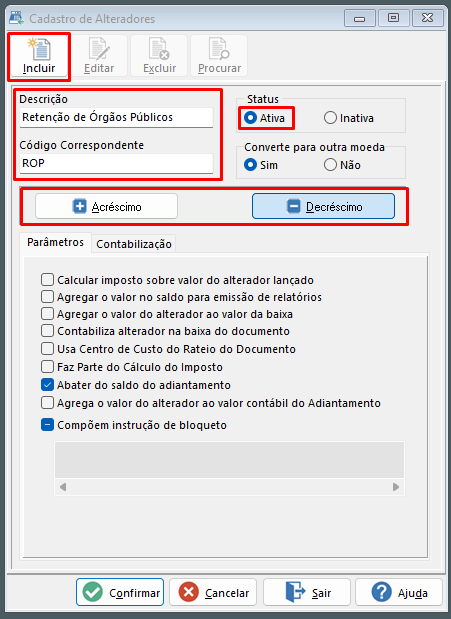Select the Parâmetros tab
The width and height of the screenshot is (451, 619).
[55, 242]
